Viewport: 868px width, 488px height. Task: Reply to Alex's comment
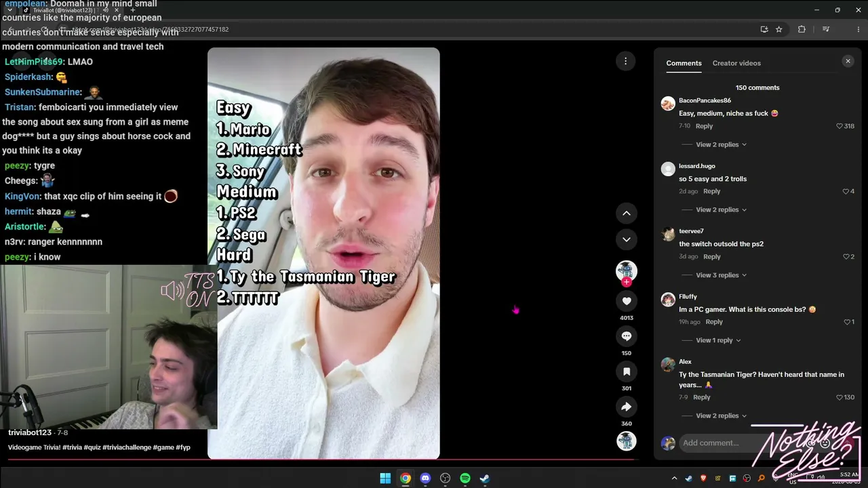(702, 397)
